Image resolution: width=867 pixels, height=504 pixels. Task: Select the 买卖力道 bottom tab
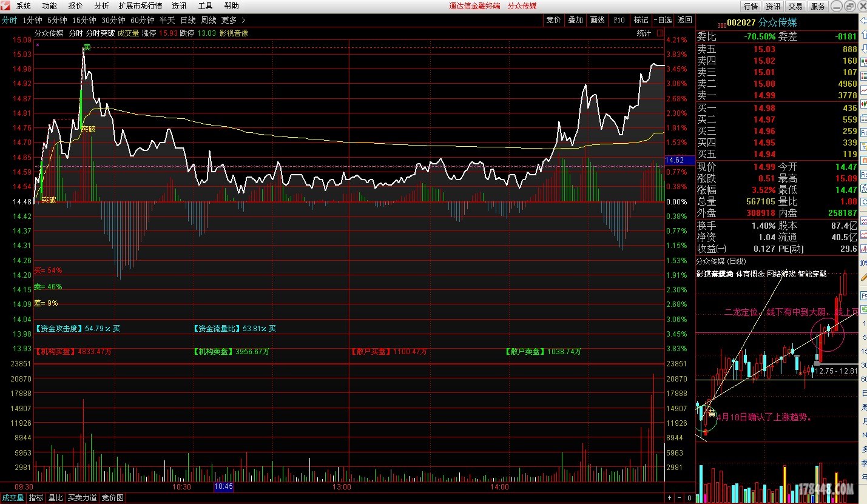click(82, 498)
